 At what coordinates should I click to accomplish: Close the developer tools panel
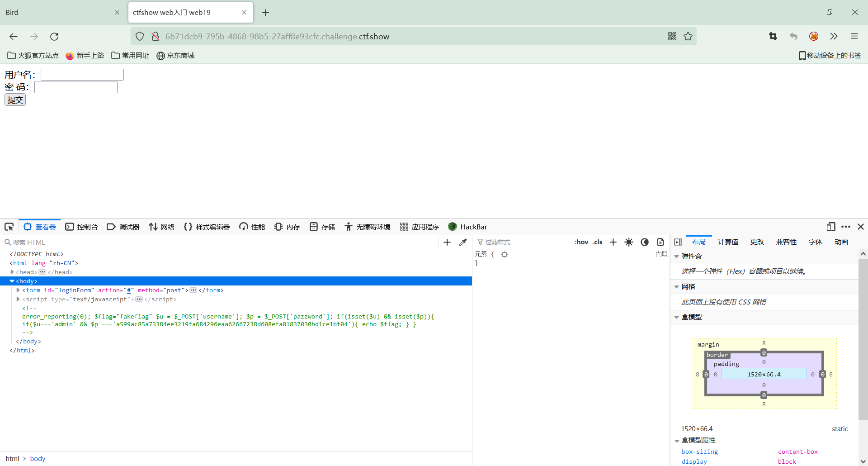[x=861, y=227]
